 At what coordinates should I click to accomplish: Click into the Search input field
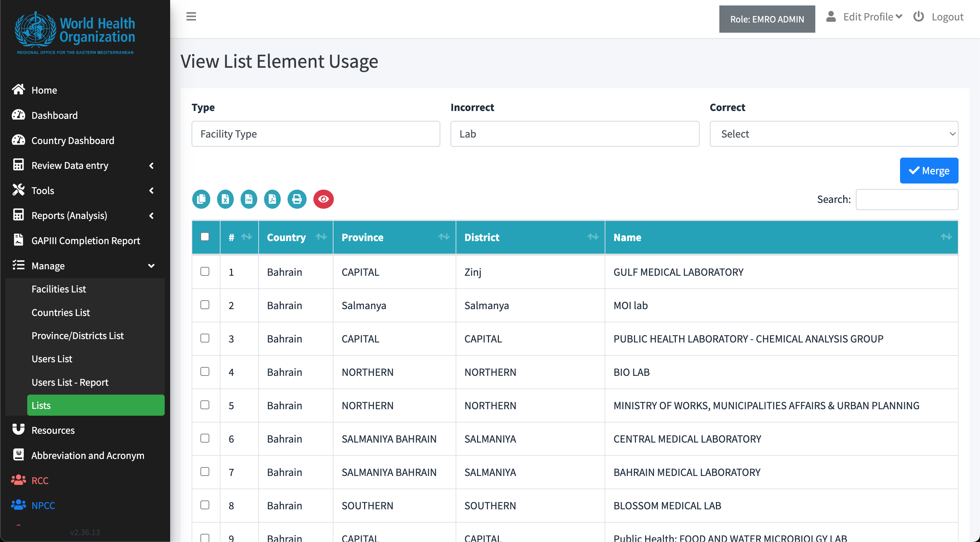(906, 200)
